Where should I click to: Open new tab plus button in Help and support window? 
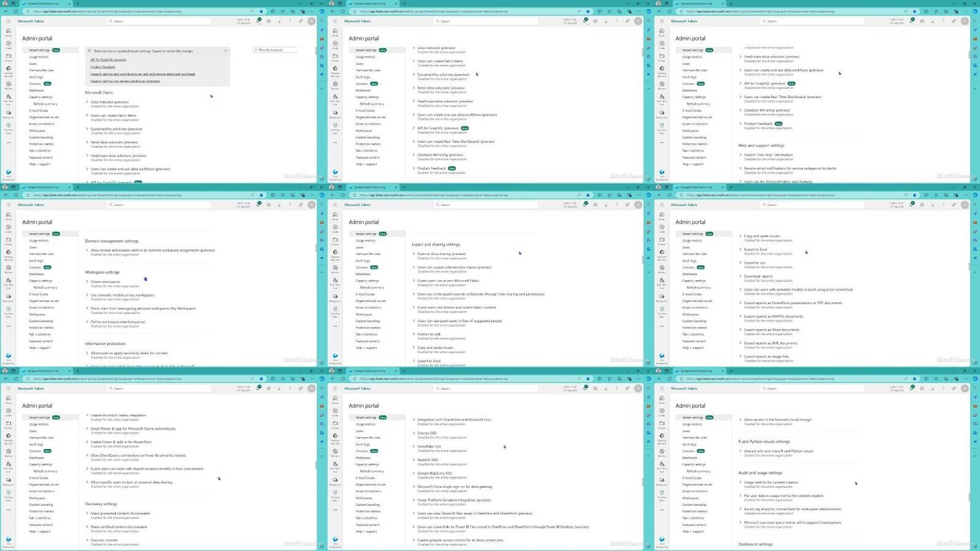point(731,4)
